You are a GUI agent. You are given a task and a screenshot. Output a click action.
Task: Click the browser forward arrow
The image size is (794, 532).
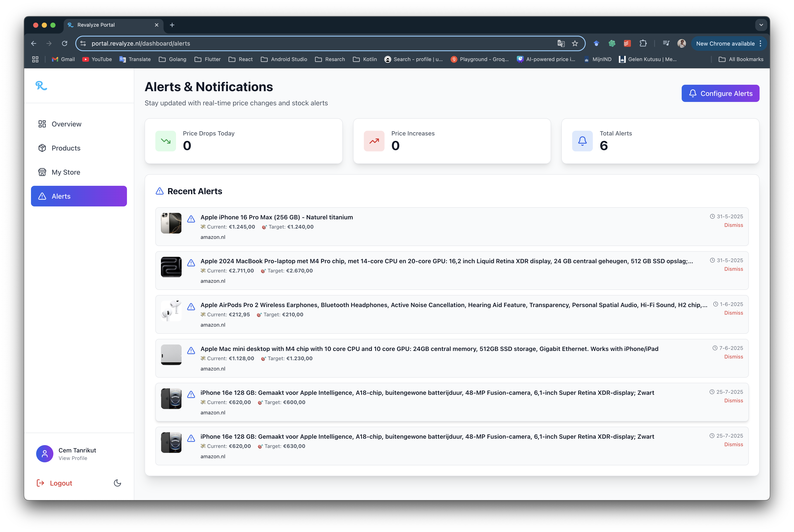(49, 43)
